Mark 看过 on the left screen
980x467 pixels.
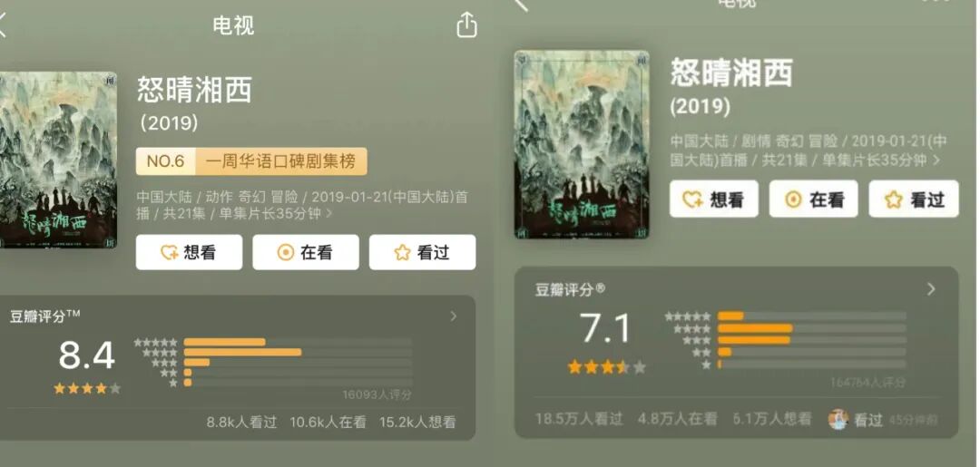point(423,252)
